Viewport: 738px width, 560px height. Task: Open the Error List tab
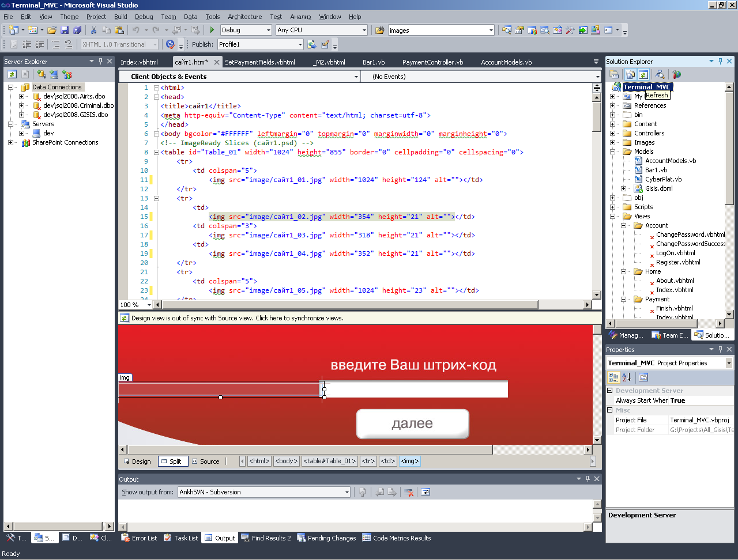pos(139,538)
